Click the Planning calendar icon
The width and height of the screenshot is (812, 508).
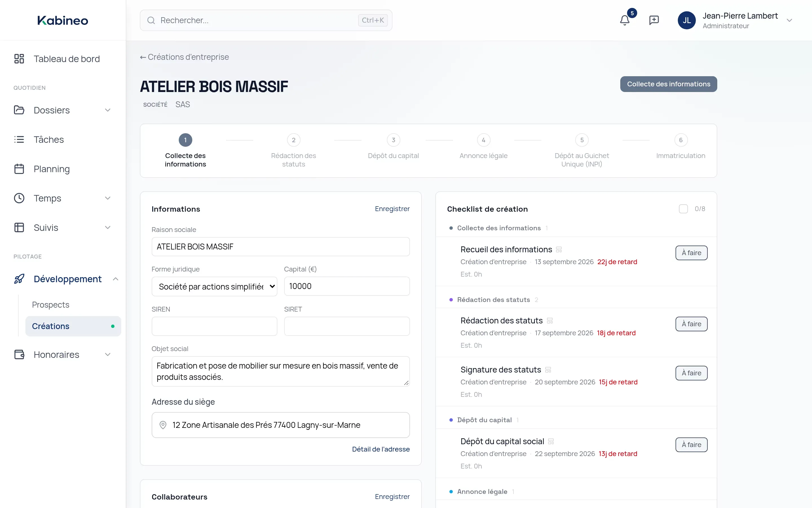(x=19, y=169)
